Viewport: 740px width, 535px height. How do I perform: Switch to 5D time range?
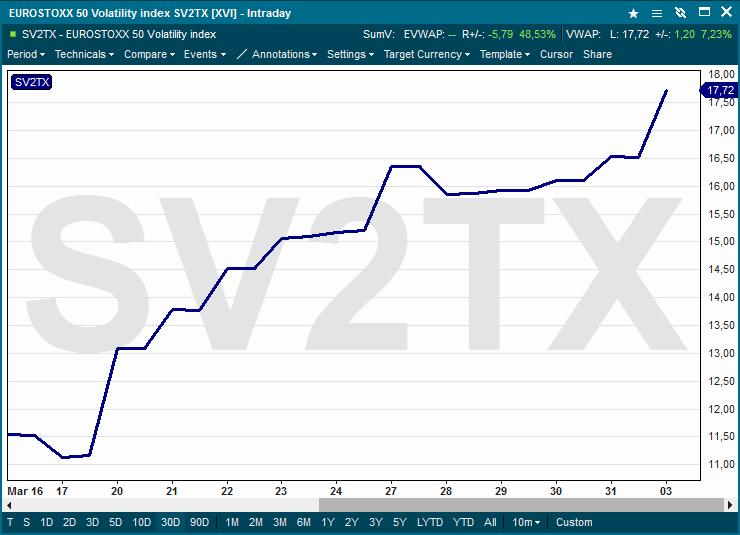point(116,522)
